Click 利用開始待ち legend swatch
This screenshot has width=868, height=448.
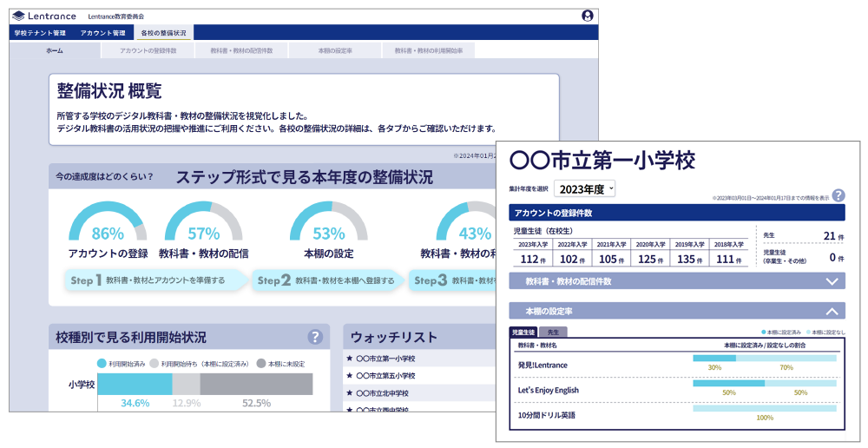(x=154, y=364)
